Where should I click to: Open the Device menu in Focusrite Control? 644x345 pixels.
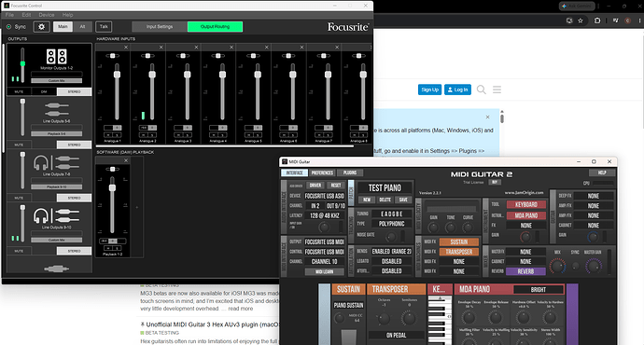pos(47,15)
